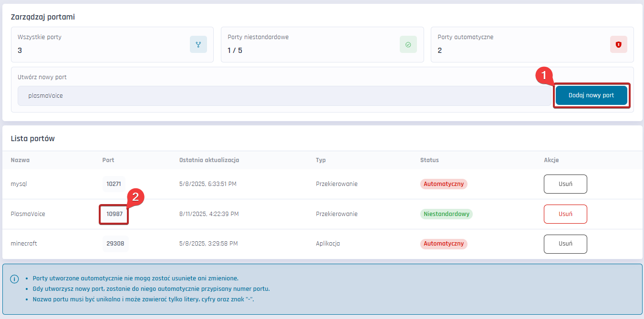
Task: Click the red shield icon for Porty automatyczne
Action: (x=618, y=44)
